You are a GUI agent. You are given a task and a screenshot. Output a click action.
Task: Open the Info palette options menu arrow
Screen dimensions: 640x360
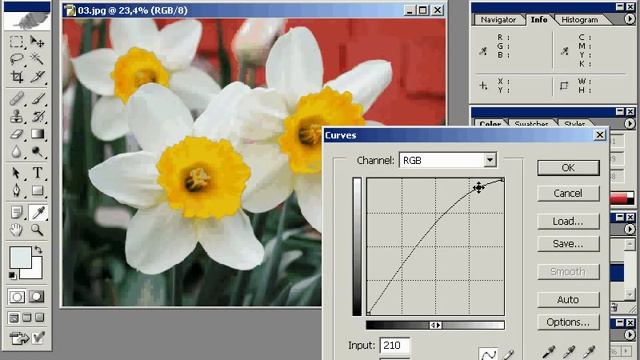pos(629,19)
